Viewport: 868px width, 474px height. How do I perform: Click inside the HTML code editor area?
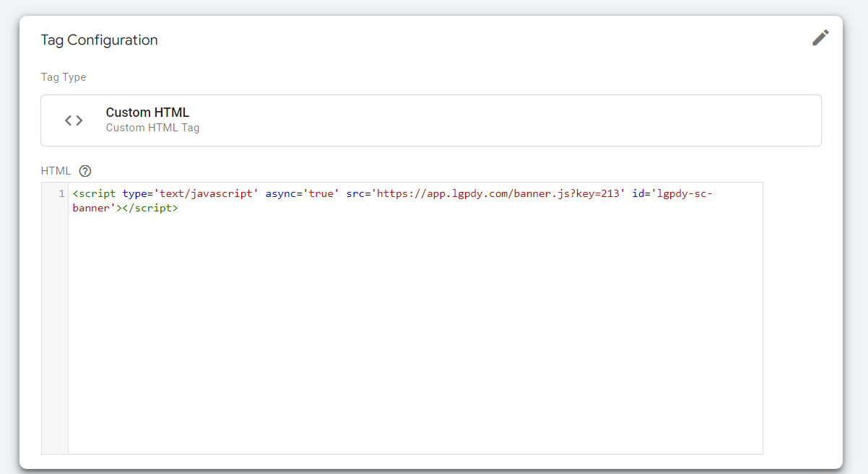(415, 317)
